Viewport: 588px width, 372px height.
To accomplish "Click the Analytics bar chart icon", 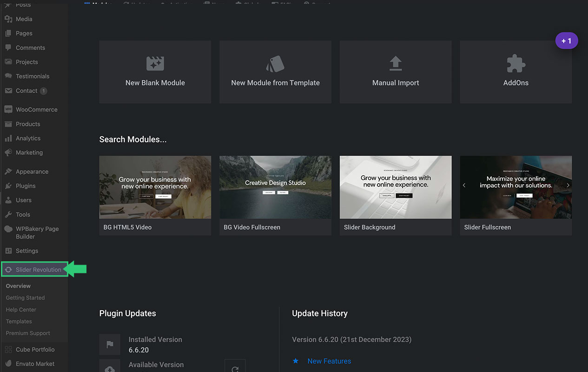I will (x=8, y=139).
